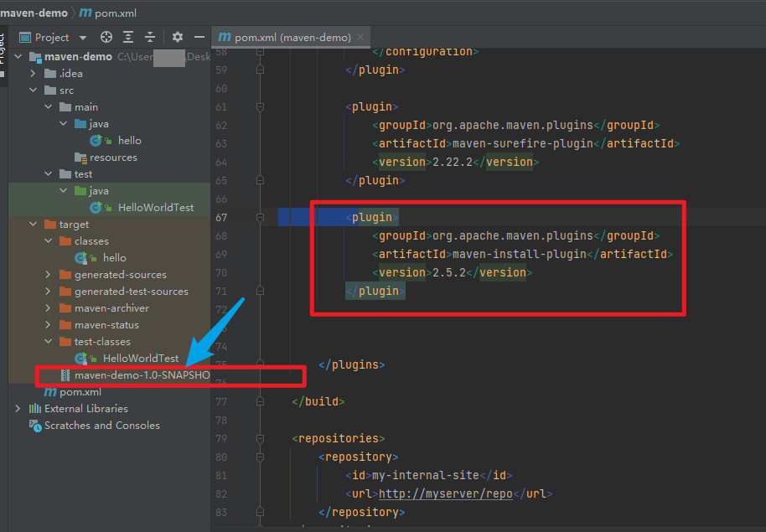Click the fold marker on line 83
Image resolution: width=766 pixels, height=532 pixels.
pos(260,512)
